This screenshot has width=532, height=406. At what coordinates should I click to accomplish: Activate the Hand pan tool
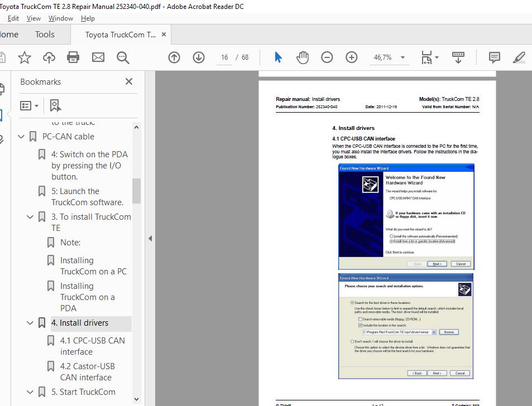(303, 57)
